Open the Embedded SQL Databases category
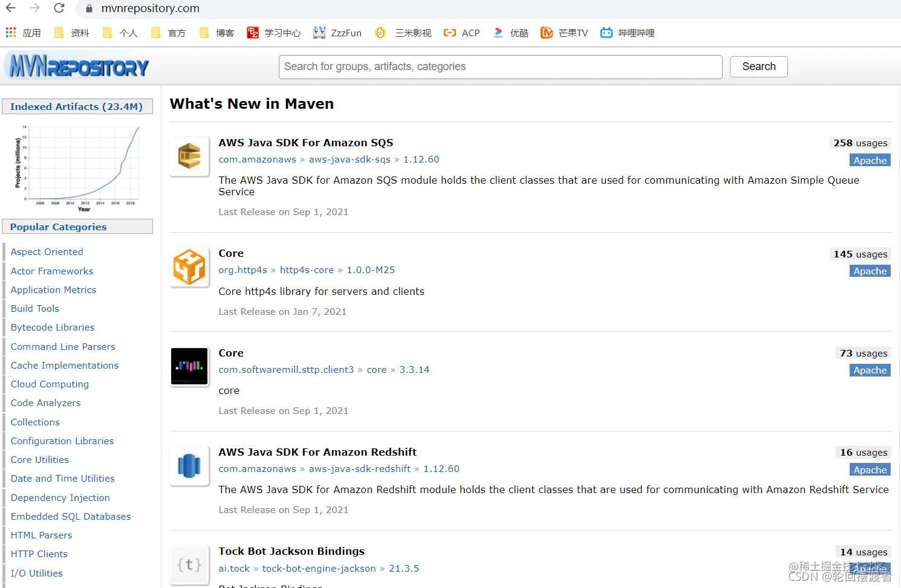The width and height of the screenshot is (901, 588). (x=70, y=516)
